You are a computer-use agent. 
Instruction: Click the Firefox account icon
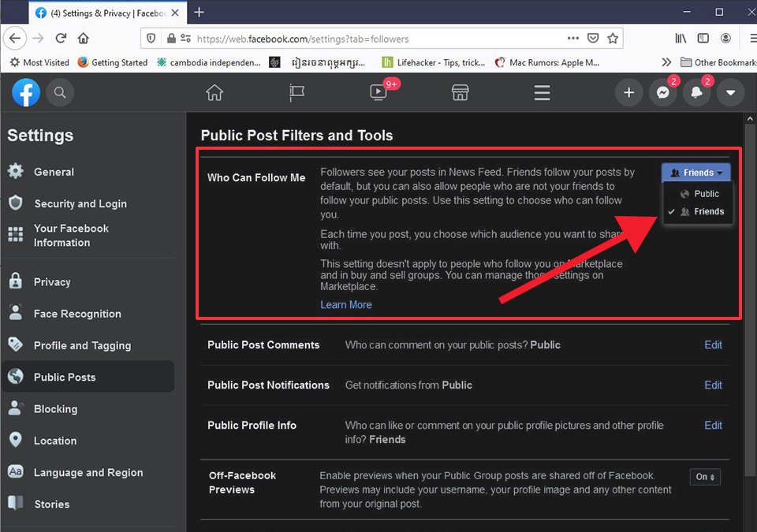(725, 38)
